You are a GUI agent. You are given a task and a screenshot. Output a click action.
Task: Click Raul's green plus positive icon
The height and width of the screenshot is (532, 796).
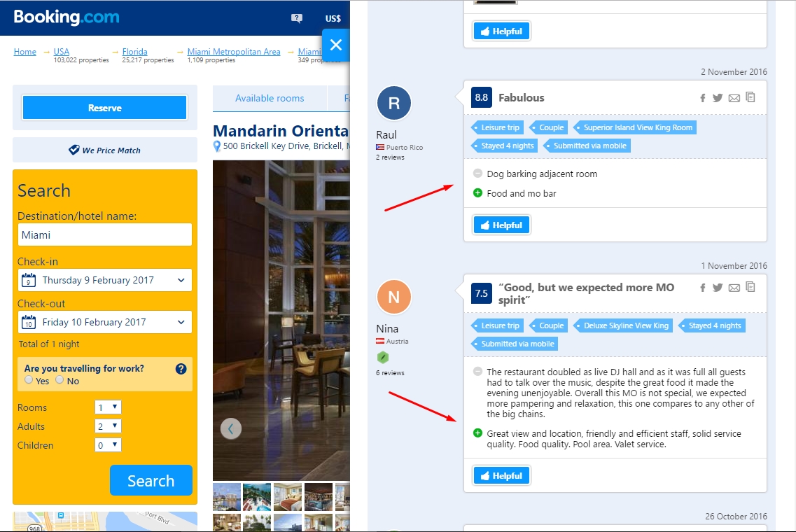click(477, 193)
